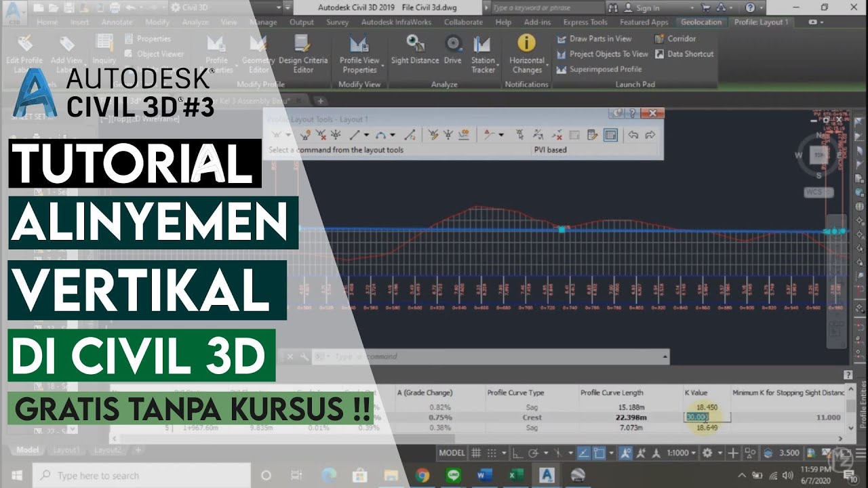
Task: Click the vertical curve creation tool
Action: (382, 135)
